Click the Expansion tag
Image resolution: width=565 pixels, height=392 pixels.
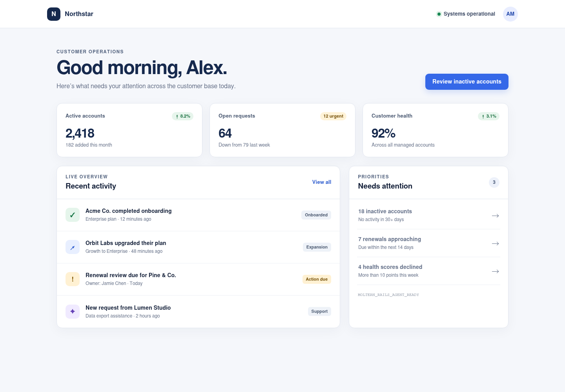coord(317,247)
